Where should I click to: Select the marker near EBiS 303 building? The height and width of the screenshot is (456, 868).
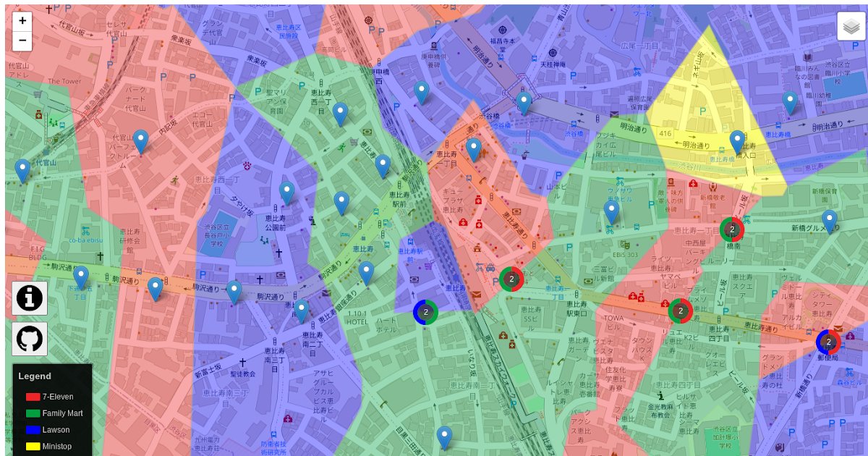tap(612, 213)
